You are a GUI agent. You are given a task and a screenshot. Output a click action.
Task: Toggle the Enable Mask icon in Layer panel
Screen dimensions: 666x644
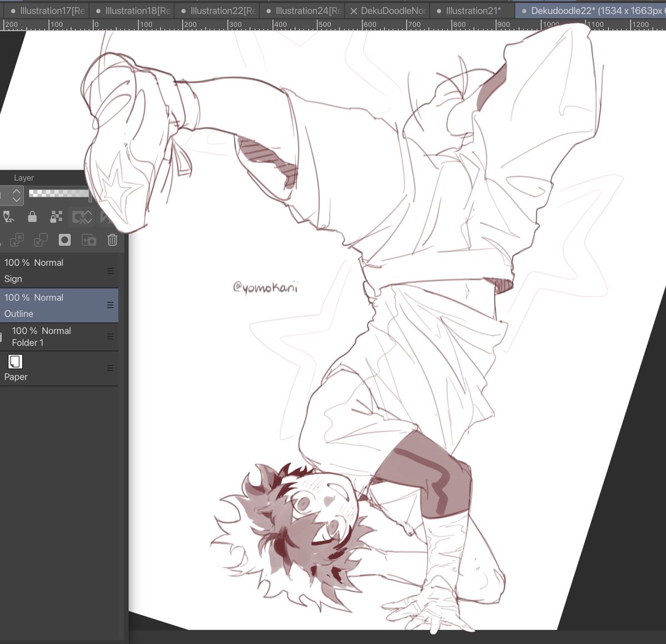82,217
